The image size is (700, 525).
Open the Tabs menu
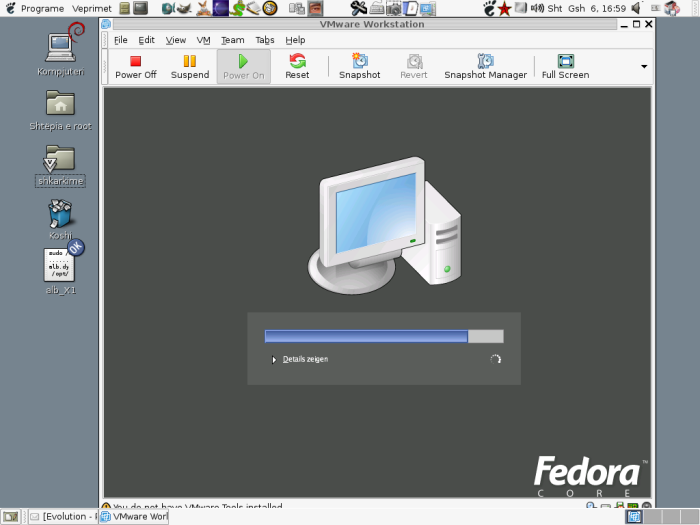[x=265, y=40]
